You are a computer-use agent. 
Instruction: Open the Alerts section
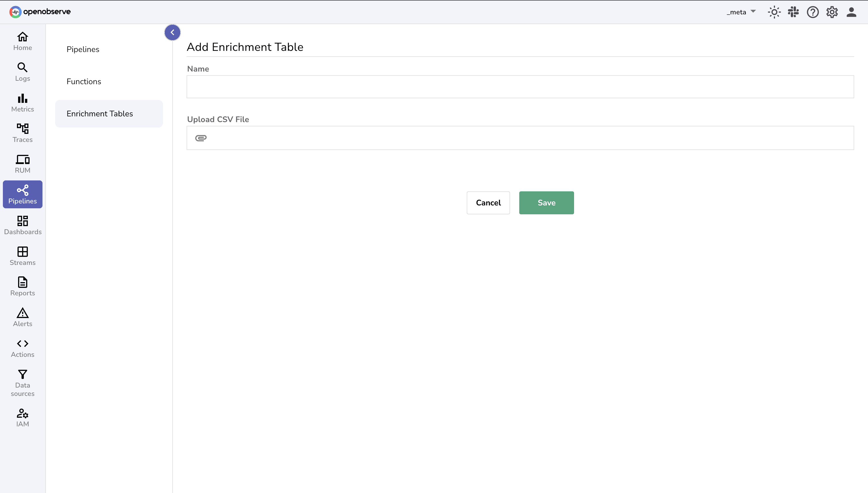(22, 317)
